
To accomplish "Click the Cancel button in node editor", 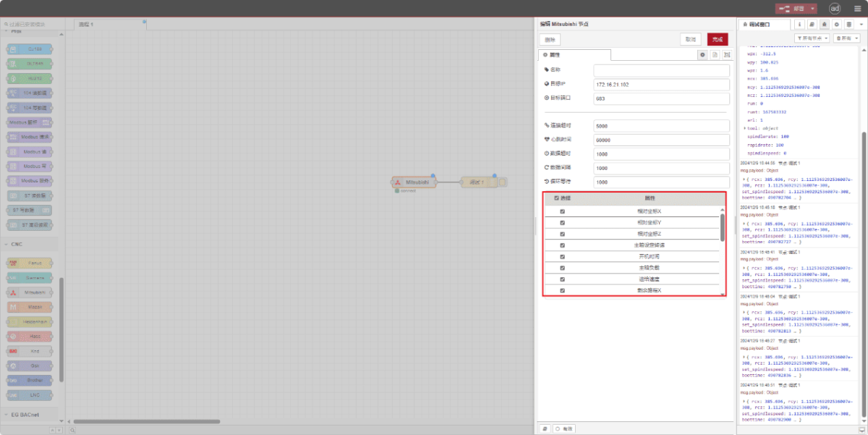I will 691,39.
